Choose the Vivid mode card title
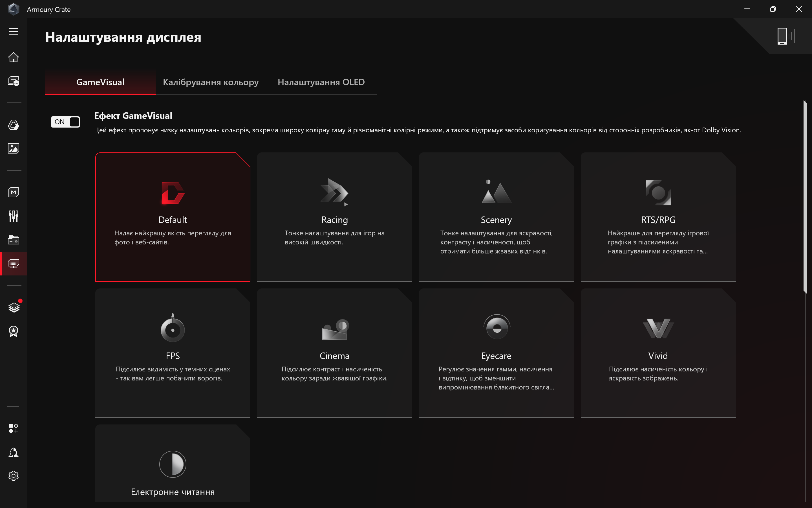This screenshot has width=812, height=508. [x=658, y=356]
